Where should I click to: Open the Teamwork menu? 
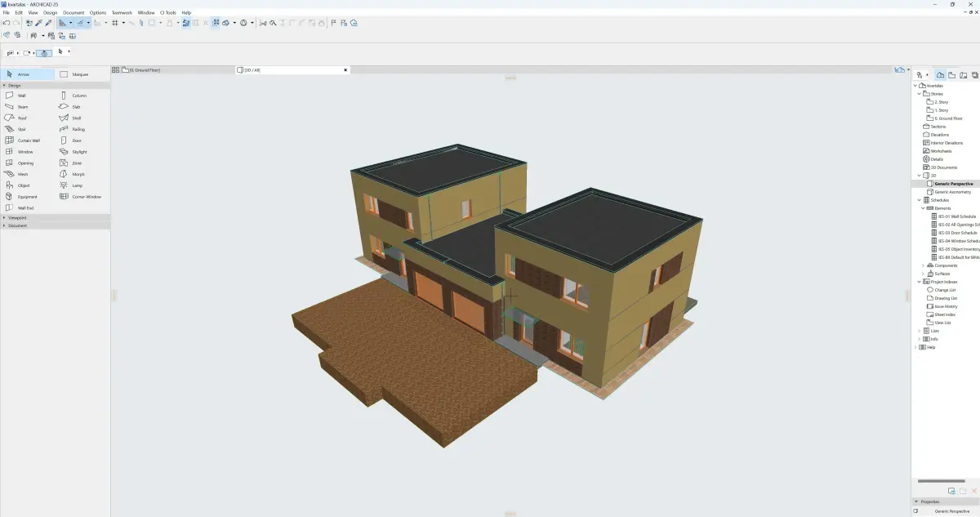122,13
